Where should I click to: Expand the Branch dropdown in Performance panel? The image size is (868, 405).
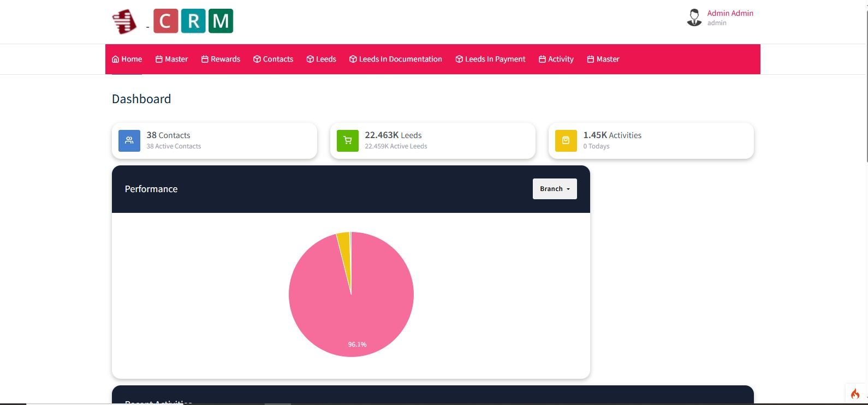[x=555, y=189]
